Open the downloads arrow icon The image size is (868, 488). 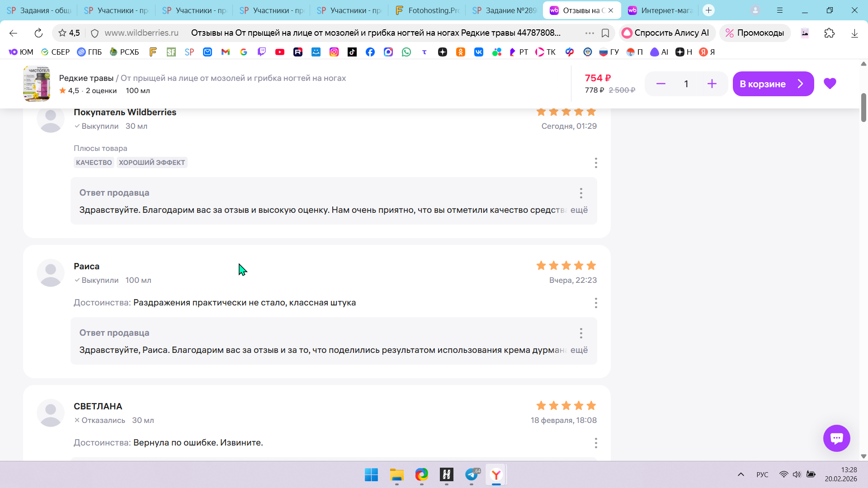click(x=854, y=33)
